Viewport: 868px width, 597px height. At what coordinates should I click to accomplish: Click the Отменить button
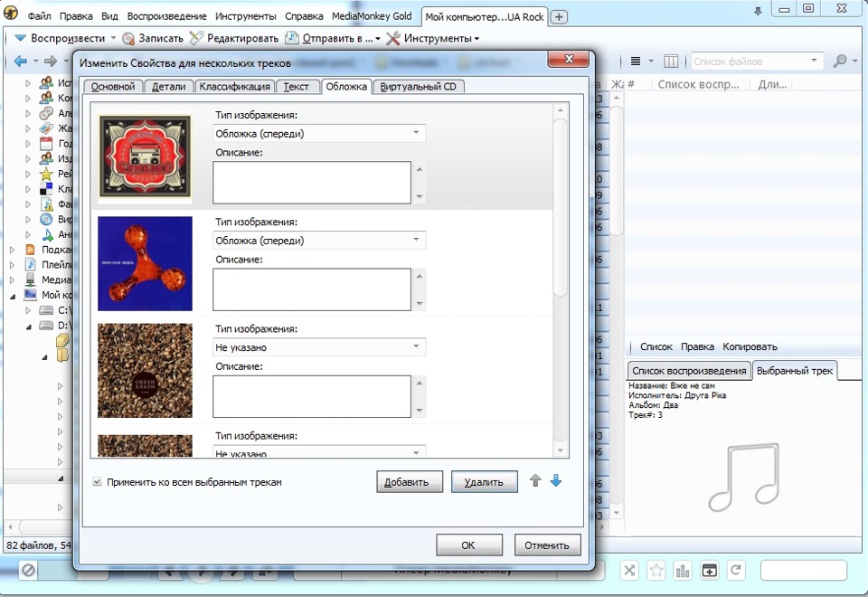click(x=548, y=545)
